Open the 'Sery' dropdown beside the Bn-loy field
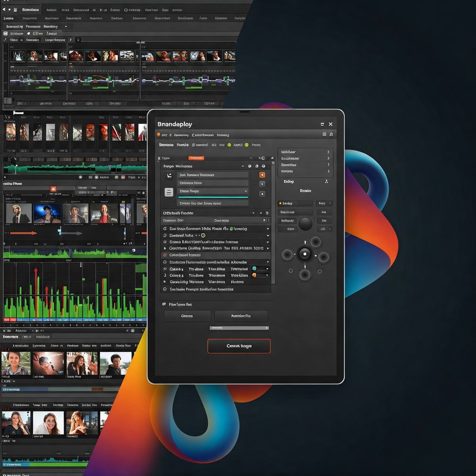This screenshot has width=476, height=476. (x=324, y=203)
